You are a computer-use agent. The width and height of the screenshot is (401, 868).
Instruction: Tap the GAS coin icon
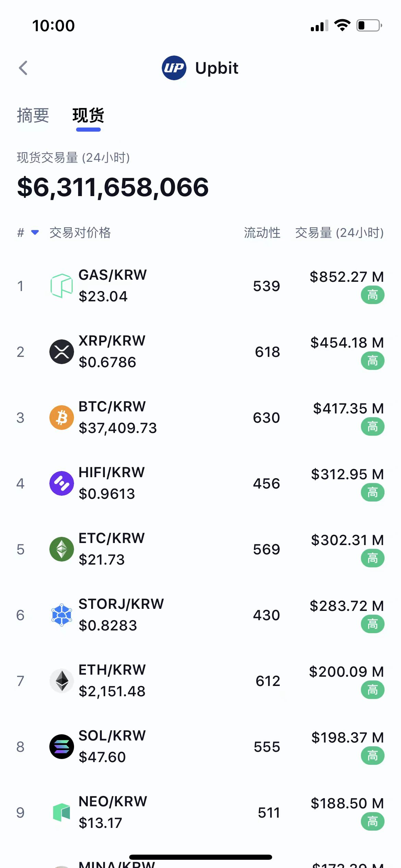tap(62, 286)
